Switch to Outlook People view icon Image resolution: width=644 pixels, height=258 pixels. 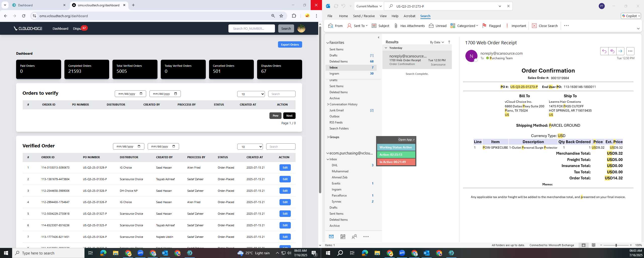point(354,237)
